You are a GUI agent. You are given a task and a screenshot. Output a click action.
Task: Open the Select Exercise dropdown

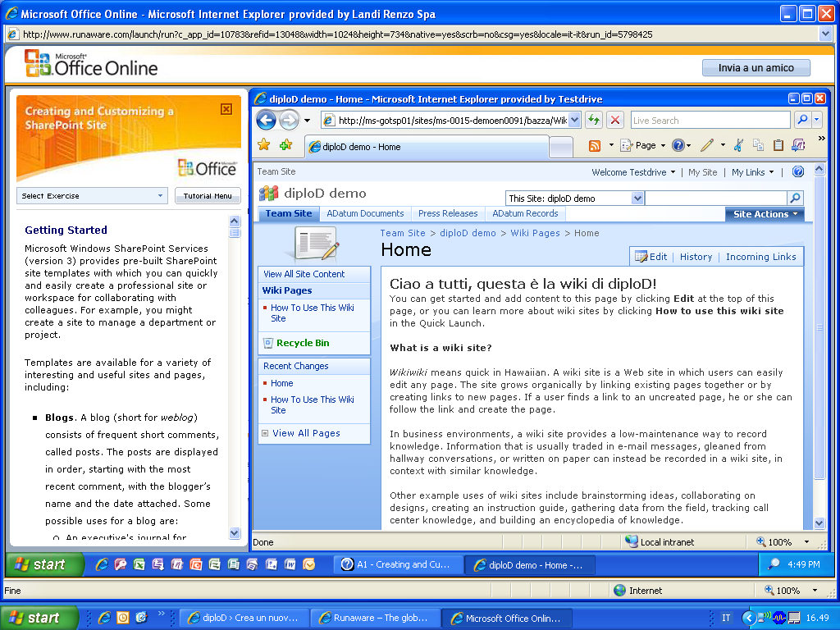point(92,196)
